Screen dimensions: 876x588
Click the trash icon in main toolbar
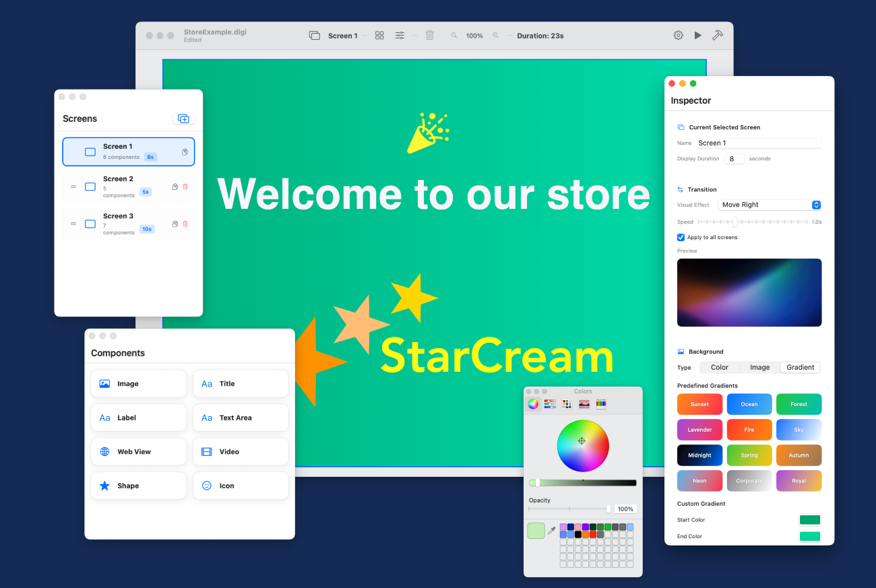click(x=429, y=36)
